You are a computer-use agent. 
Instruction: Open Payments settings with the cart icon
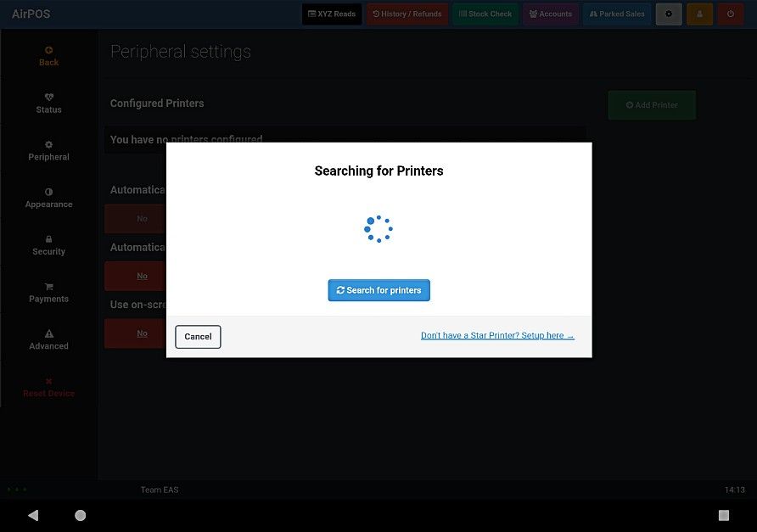point(48,286)
